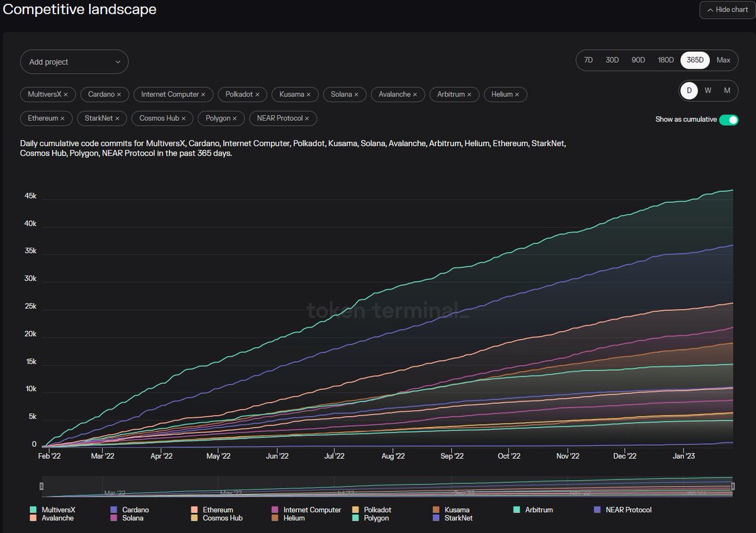Remove the StarkNet chip via its x

coord(118,118)
